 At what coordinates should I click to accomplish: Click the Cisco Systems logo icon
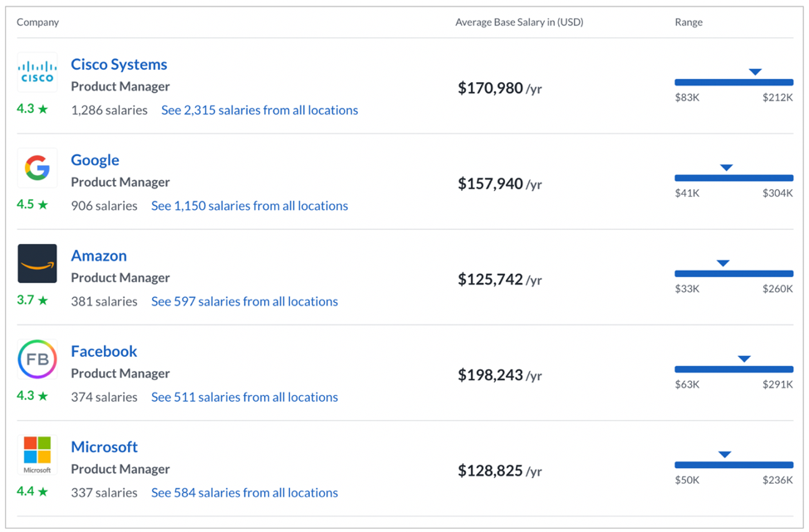(x=37, y=72)
